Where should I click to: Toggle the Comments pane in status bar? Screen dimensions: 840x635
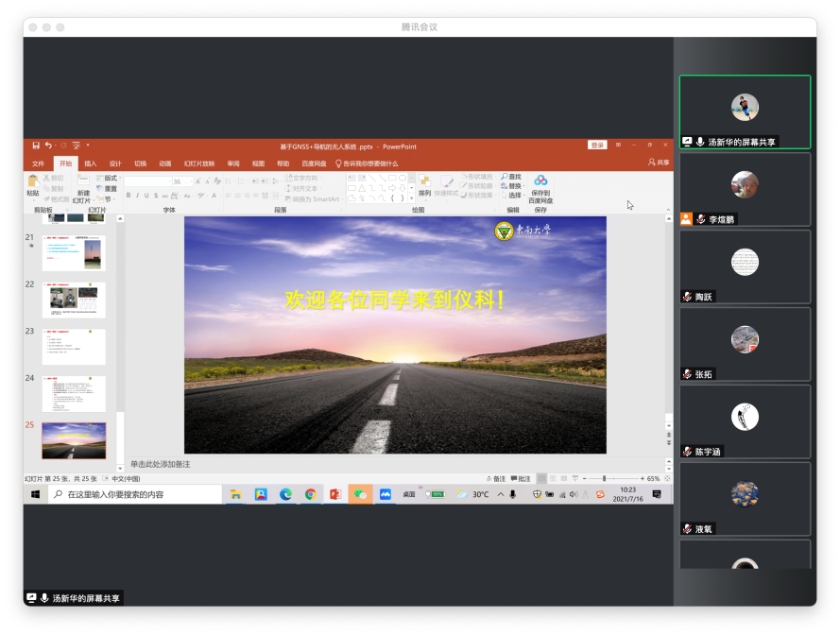pyautogui.click(x=520, y=479)
